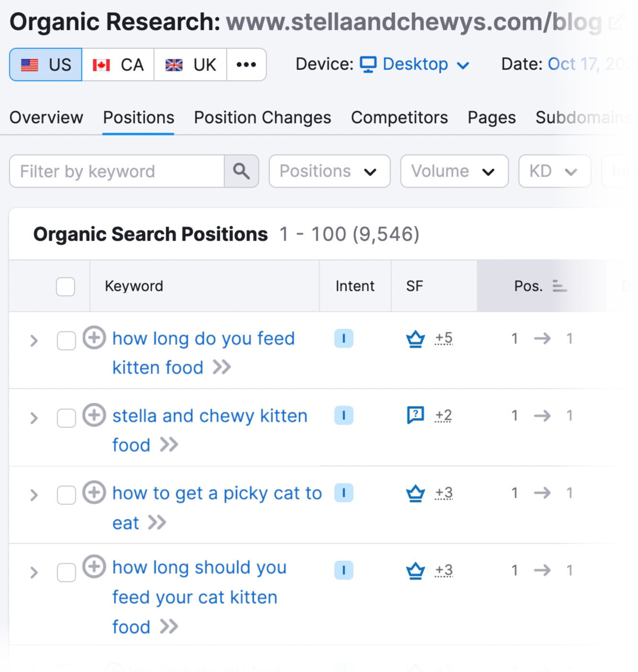The width and height of the screenshot is (638, 672).
Task: Open the Pages tab
Action: click(492, 118)
